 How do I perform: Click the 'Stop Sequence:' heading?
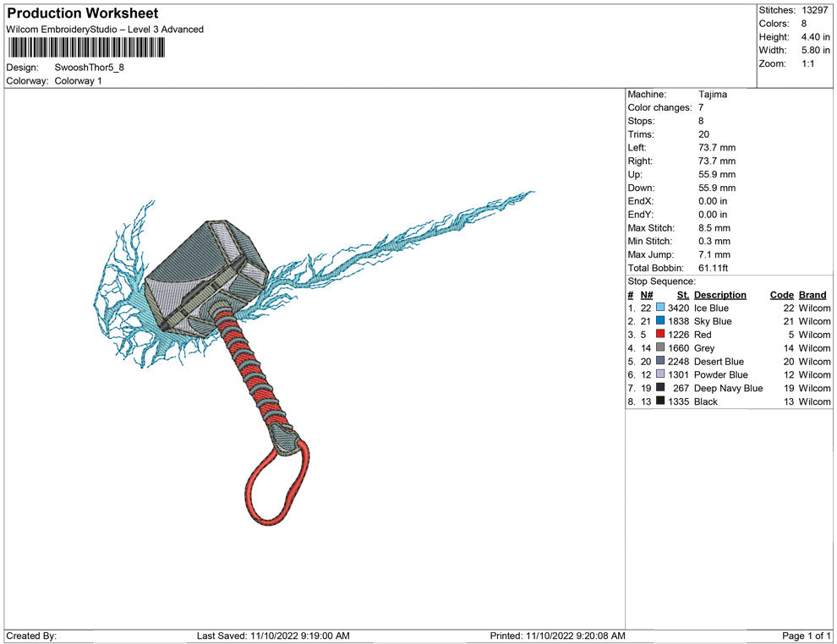pyautogui.click(x=662, y=281)
